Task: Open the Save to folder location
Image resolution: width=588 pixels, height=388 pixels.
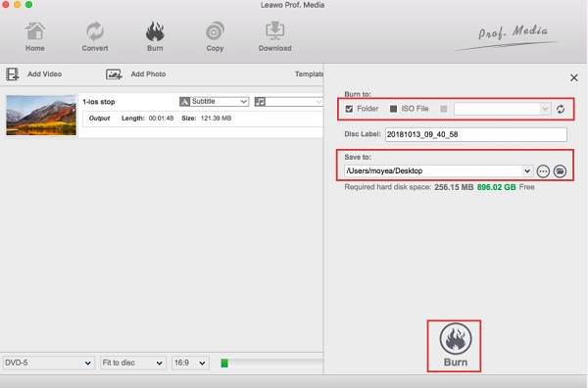Action: (560, 171)
